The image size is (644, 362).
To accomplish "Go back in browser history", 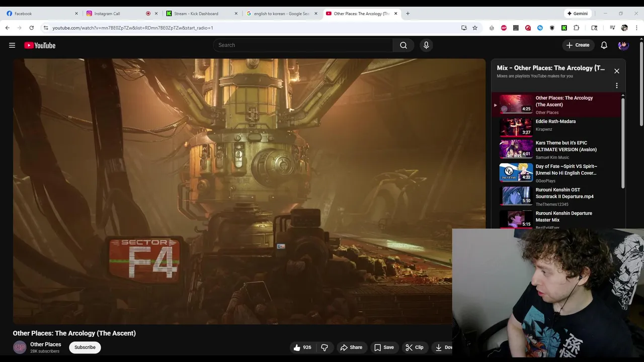I will 7,28.
